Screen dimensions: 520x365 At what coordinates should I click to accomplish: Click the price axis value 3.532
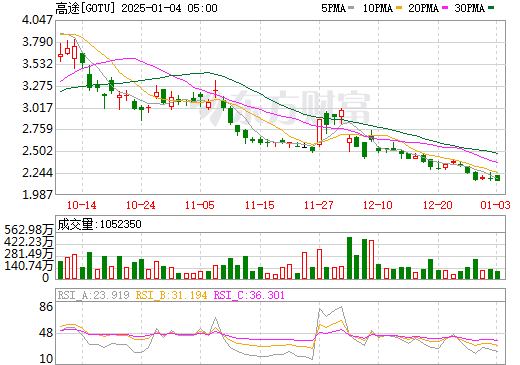[37, 64]
